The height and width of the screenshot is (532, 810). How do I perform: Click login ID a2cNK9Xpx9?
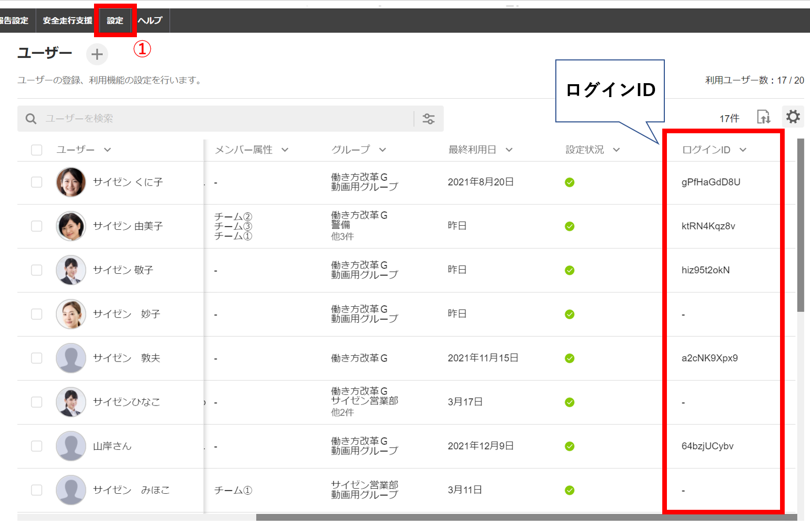[710, 358]
